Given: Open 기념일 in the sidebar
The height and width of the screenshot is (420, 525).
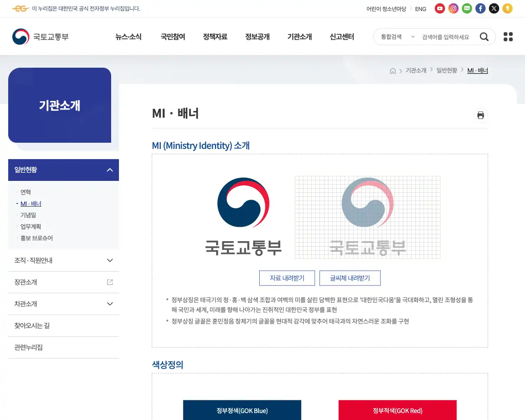Looking at the screenshot, I should pos(28,215).
